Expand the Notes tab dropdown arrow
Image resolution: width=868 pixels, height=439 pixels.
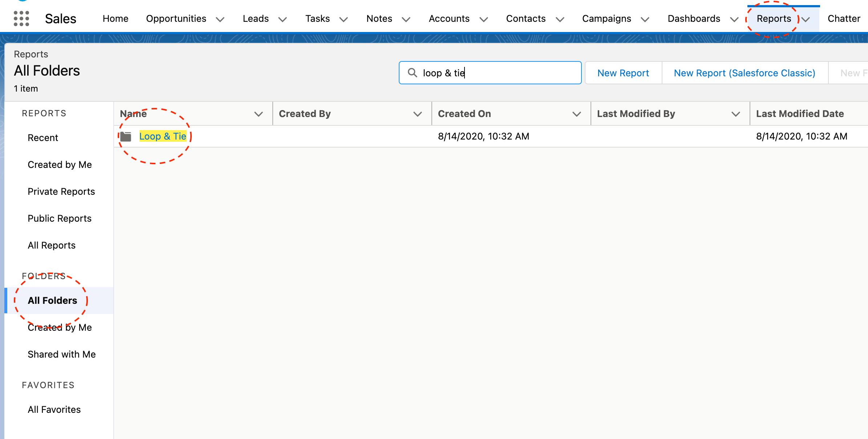point(406,19)
